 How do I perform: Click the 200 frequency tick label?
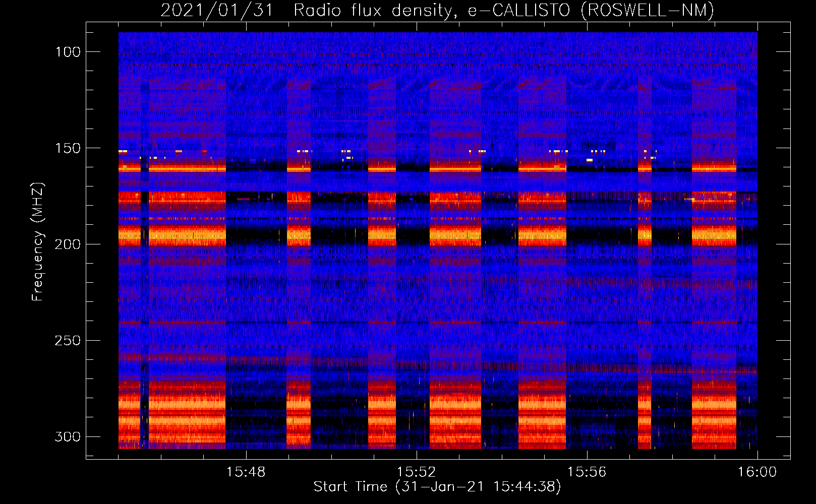(x=68, y=244)
